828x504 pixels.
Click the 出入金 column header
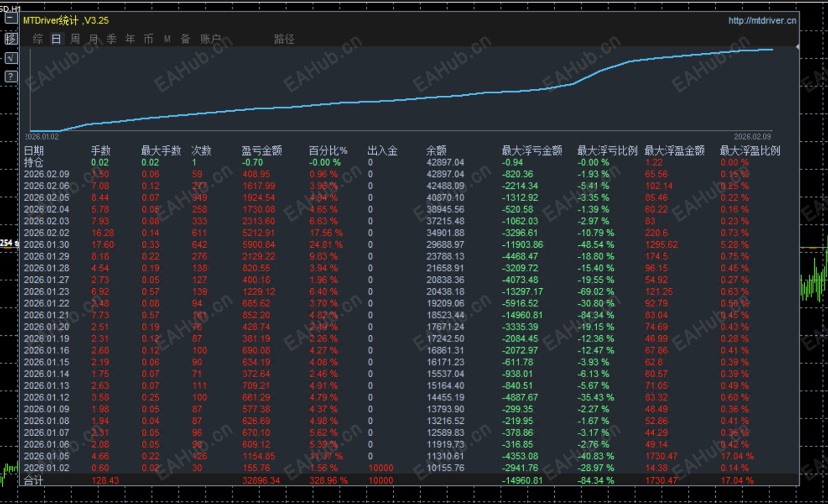click(382, 151)
